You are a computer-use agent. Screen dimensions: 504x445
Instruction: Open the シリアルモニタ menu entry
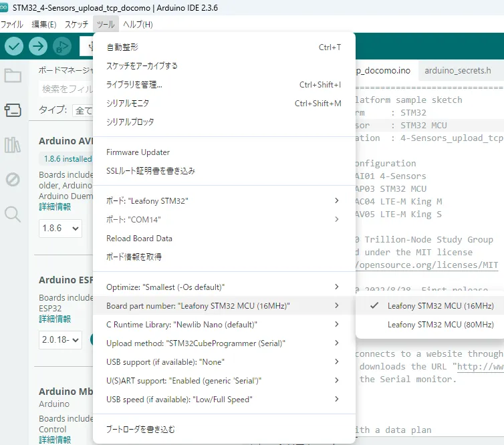[128, 104]
